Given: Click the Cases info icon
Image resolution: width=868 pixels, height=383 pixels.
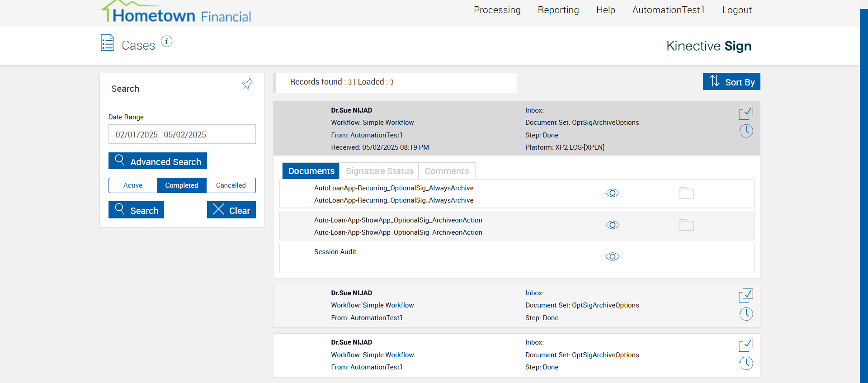Looking at the screenshot, I should [166, 42].
